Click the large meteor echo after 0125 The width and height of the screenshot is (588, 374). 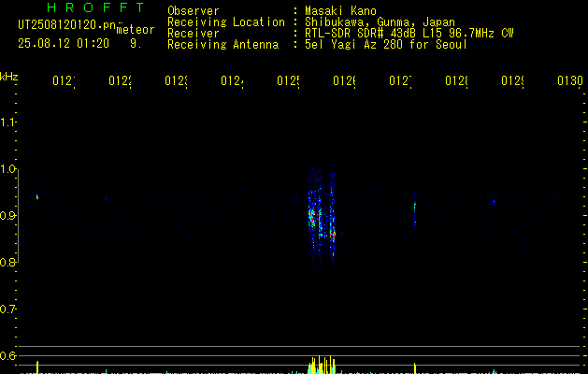[322, 218]
